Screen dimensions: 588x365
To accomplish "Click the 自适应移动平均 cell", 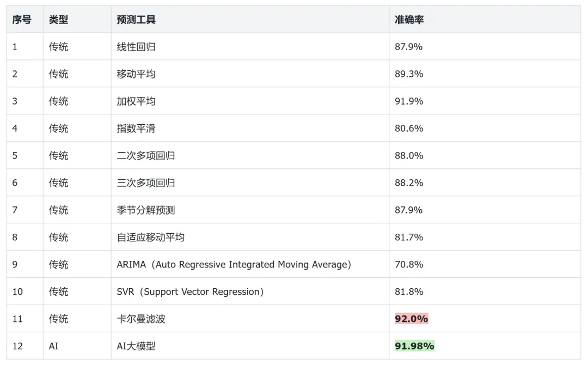I will click(x=151, y=238).
